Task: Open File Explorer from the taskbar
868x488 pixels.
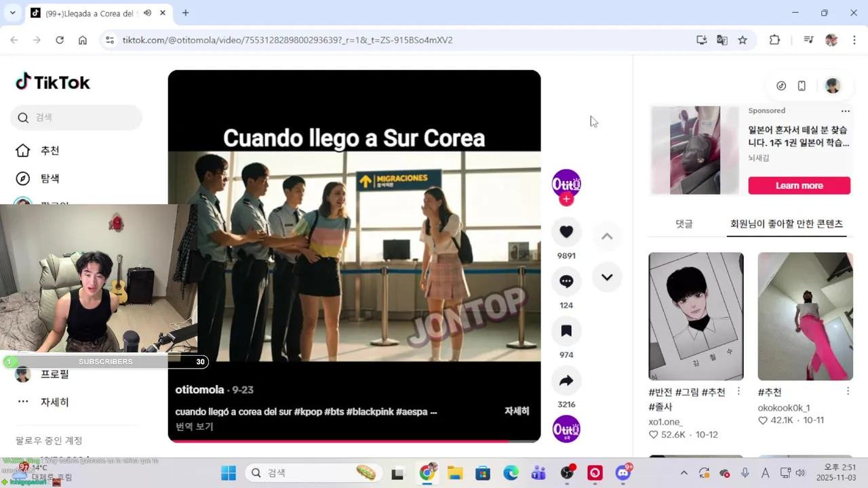Action: tap(454, 473)
